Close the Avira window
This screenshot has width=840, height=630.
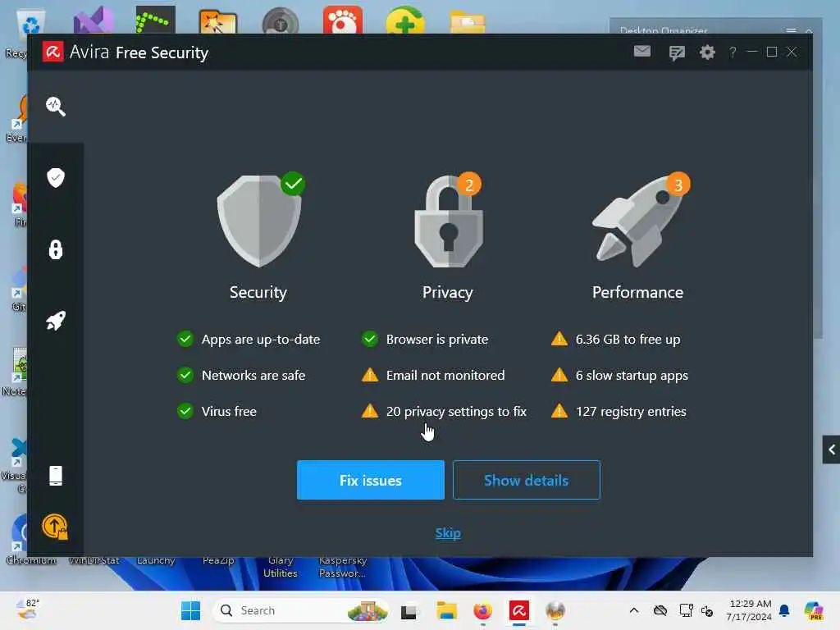click(x=792, y=52)
